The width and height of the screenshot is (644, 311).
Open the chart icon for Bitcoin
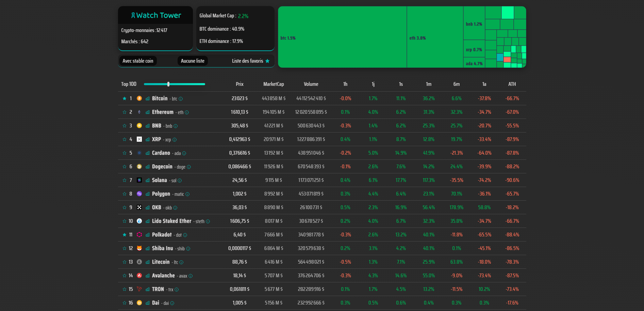click(x=148, y=99)
